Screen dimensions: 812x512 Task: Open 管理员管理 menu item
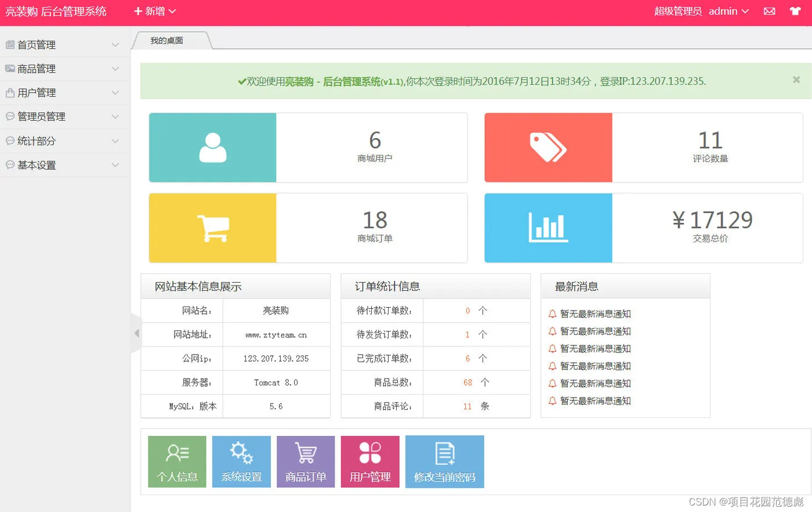point(65,117)
